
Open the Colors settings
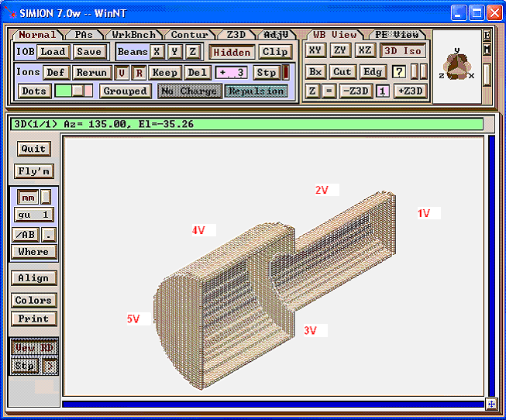pyautogui.click(x=34, y=301)
